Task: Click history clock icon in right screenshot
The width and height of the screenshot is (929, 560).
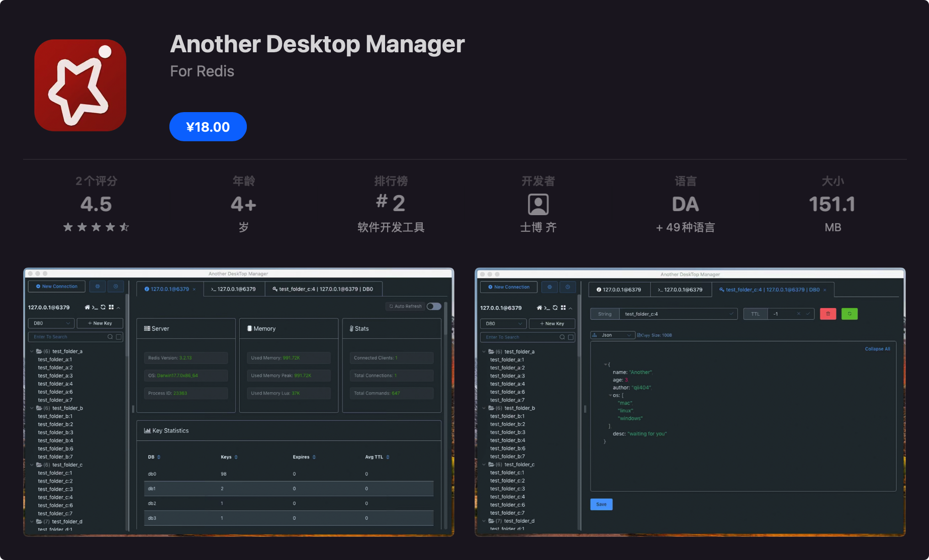Action: point(568,287)
